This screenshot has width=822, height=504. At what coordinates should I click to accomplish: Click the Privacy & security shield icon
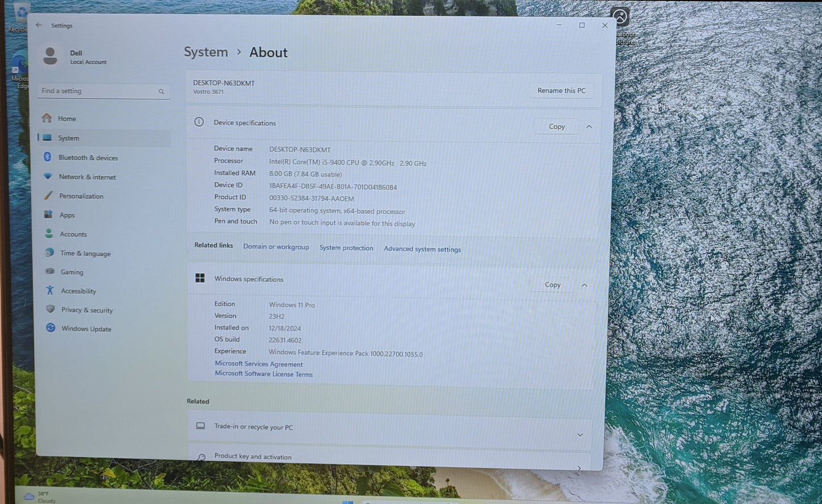pyautogui.click(x=51, y=309)
